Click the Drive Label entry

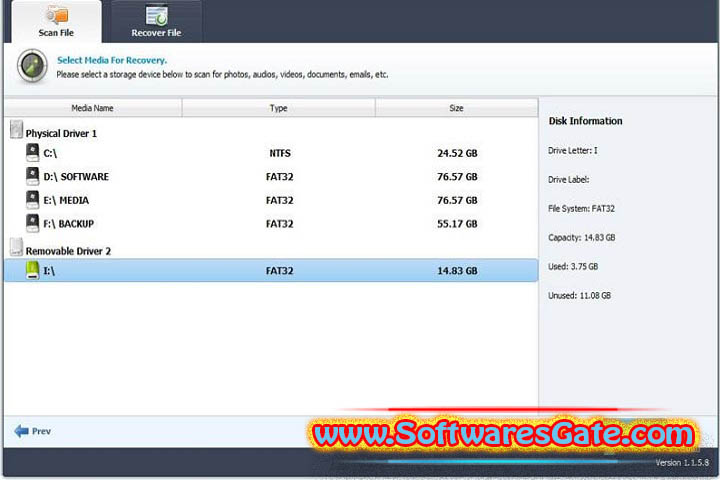568,179
